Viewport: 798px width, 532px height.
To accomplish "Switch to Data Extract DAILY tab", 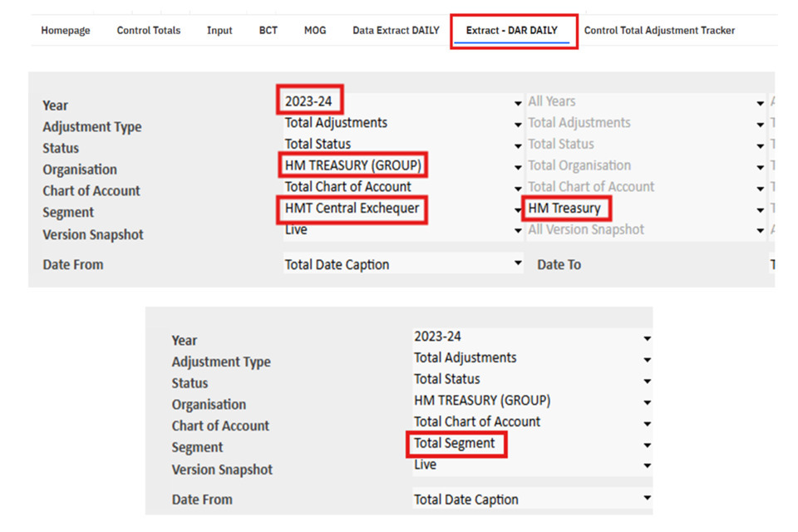I will [396, 31].
